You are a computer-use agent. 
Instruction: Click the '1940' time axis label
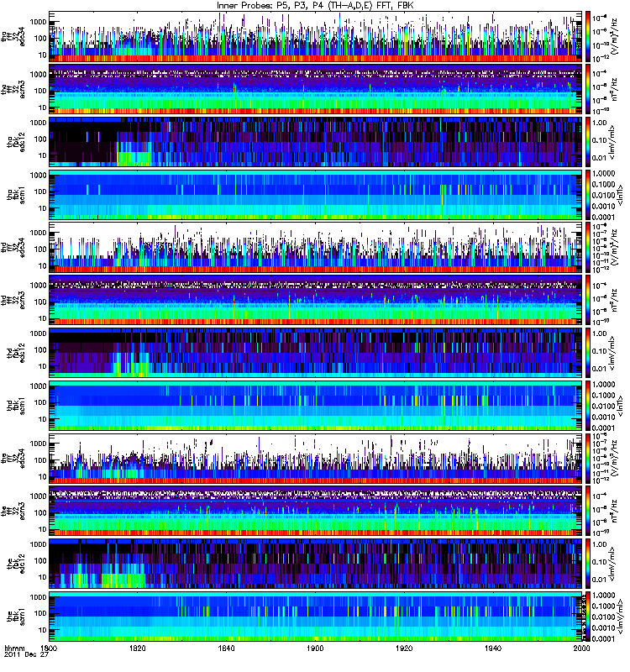(x=493, y=648)
